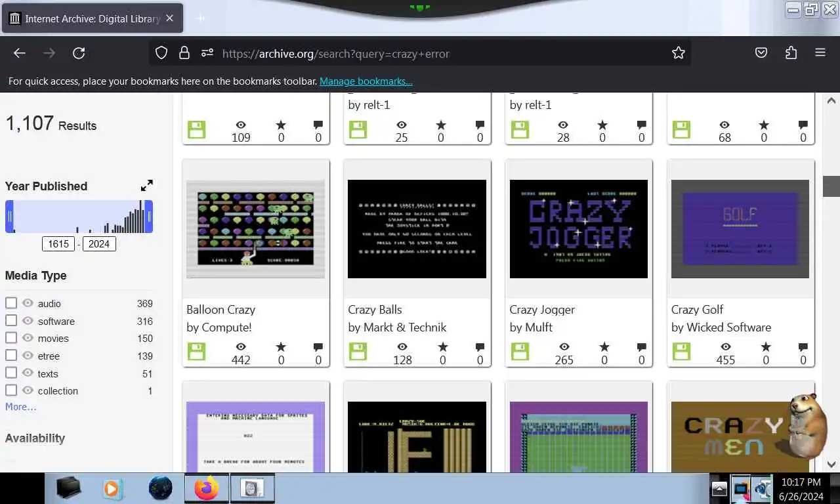Open the Balloon Crazy screenshot thumbnail
840x504 pixels.
point(255,229)
